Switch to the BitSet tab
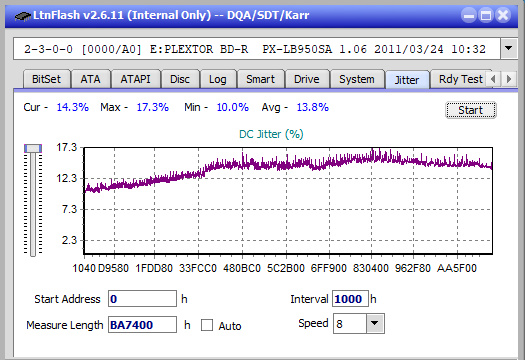 point(47,79)
